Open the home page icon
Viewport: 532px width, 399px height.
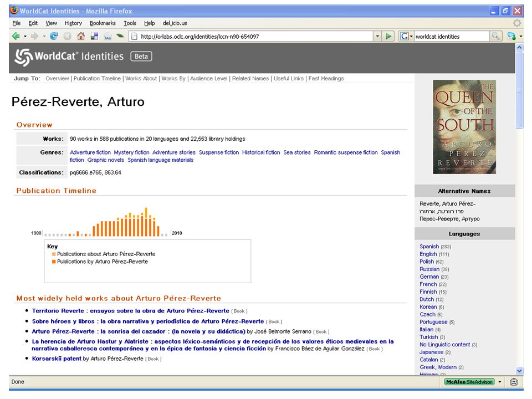[81, 36]
